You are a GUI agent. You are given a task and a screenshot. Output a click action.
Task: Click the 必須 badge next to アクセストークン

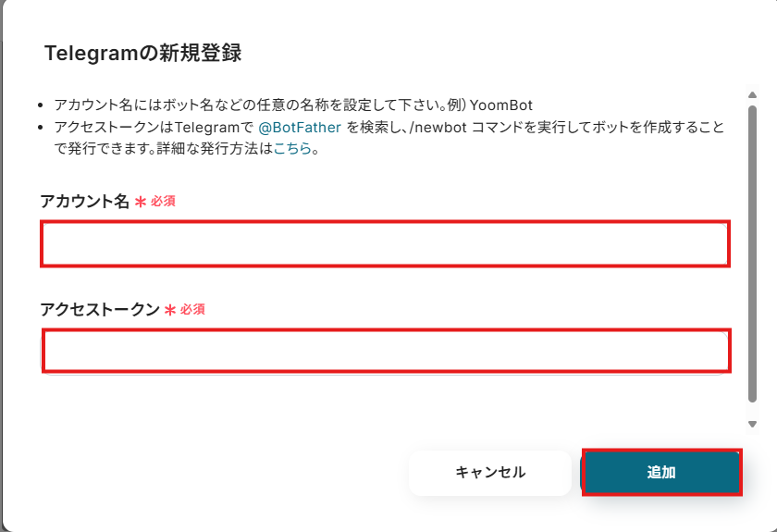coord(192,310)
